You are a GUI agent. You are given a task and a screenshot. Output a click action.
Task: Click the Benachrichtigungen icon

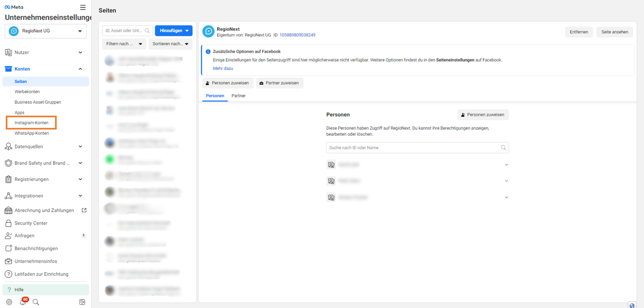point(8,249)
